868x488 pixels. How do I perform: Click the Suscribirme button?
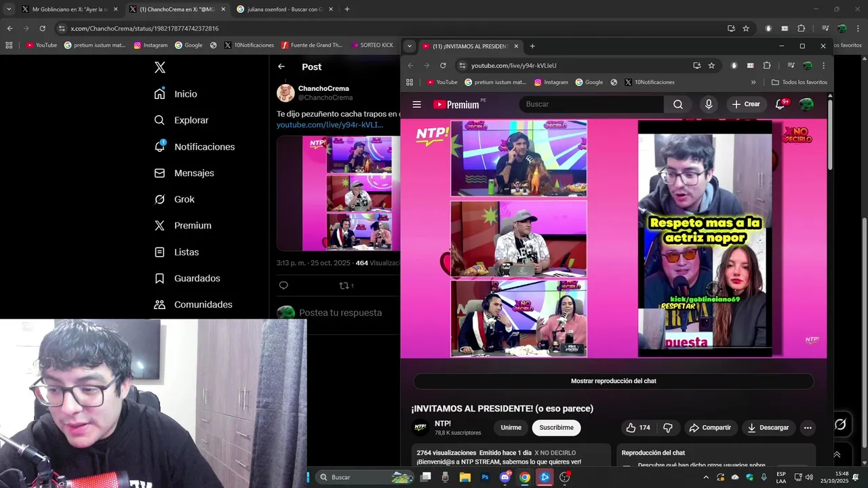556,428
